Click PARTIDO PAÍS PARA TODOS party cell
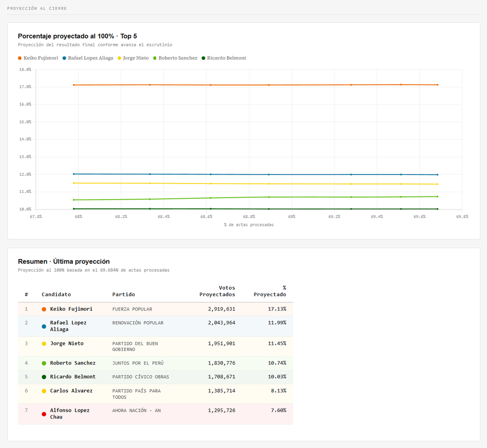Screen dimensions: 487x448 click(137, 394)
